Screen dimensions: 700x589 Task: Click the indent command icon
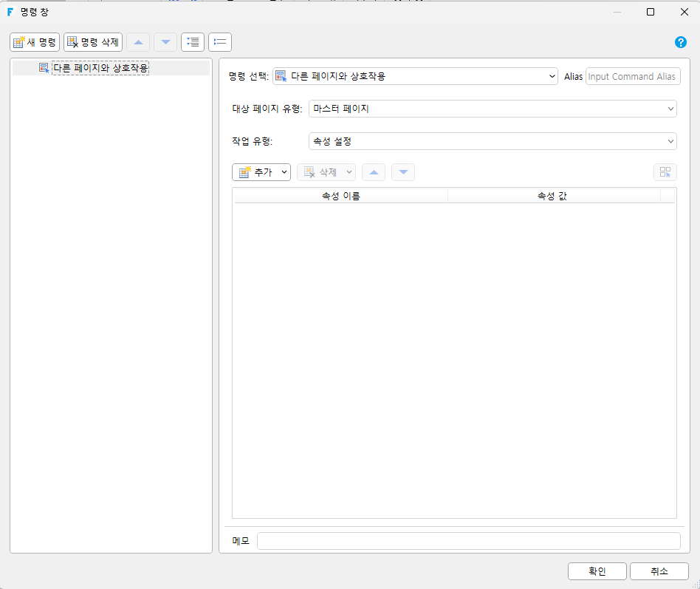(x=193, y=42)
